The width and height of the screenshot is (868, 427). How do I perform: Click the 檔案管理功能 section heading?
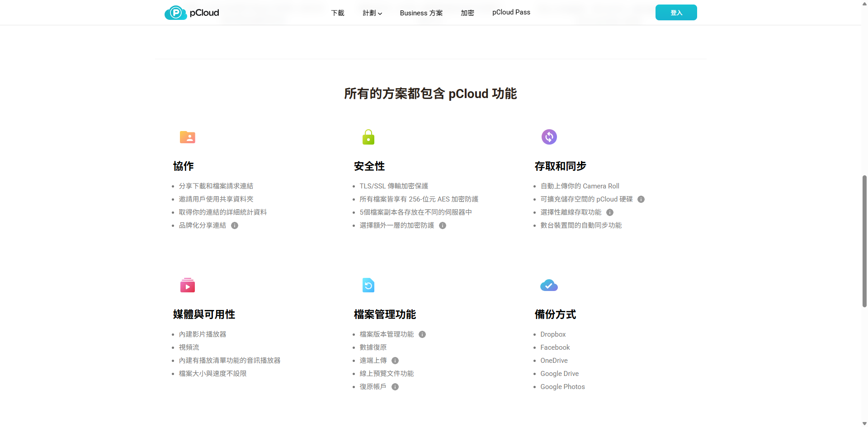385,314
